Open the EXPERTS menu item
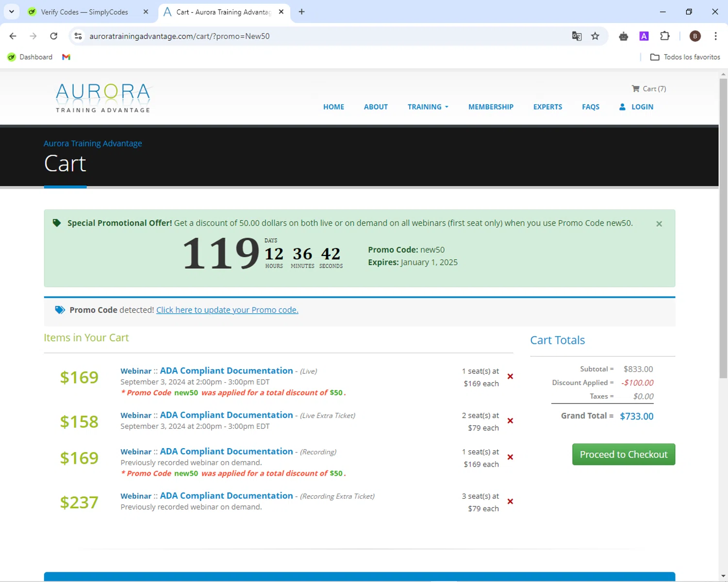 [x=547, y=107]
